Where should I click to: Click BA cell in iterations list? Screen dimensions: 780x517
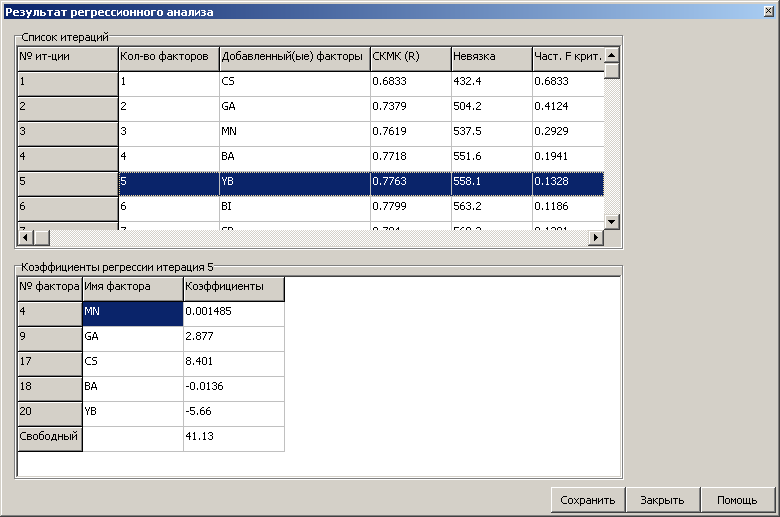295,159
